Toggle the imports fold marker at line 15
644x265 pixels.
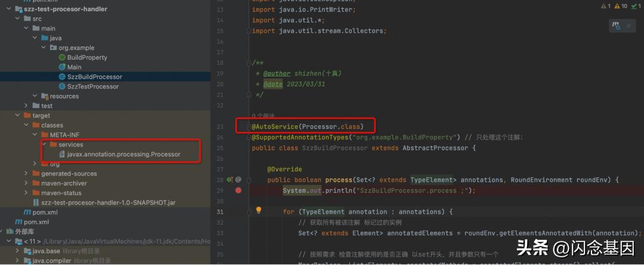coord(249,31)
